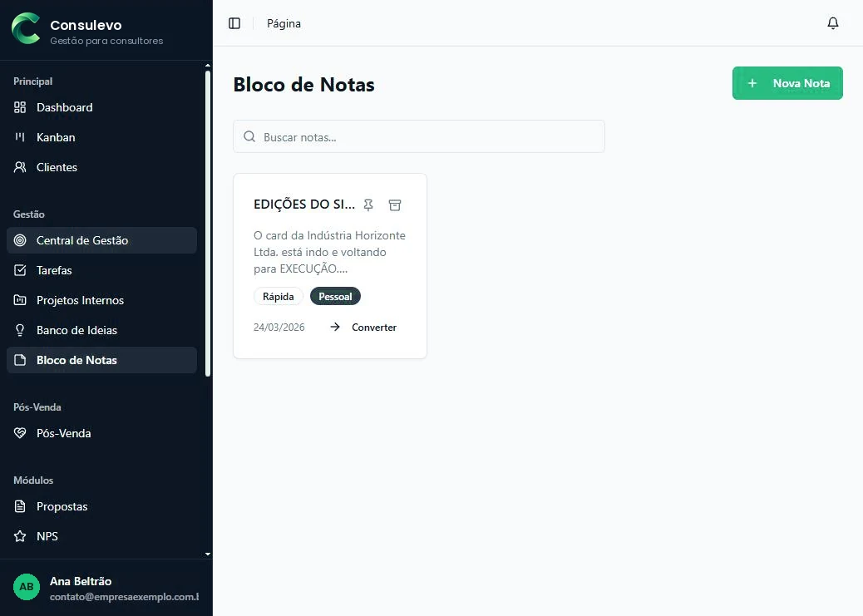Click the contato@empresaexemplo.com email
This screenshot has width=863, height=616.
125,597
